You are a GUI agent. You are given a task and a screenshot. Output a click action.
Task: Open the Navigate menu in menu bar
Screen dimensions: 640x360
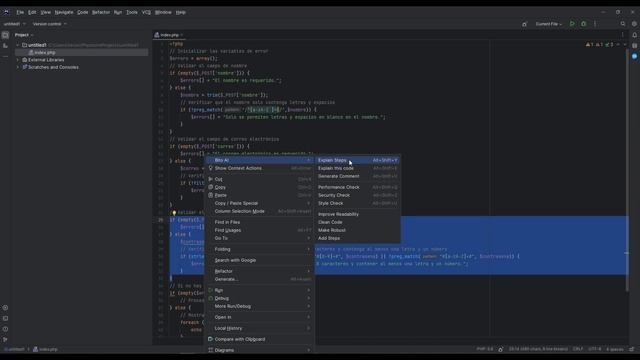64,12
